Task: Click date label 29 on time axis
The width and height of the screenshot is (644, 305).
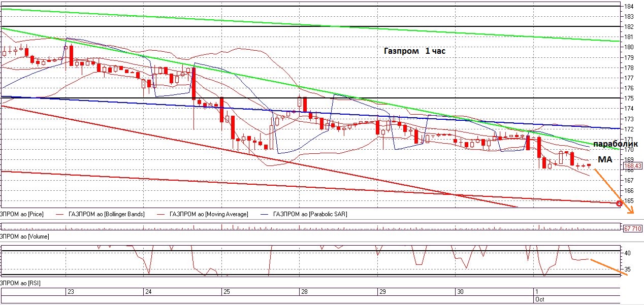Action: point(382,292)
